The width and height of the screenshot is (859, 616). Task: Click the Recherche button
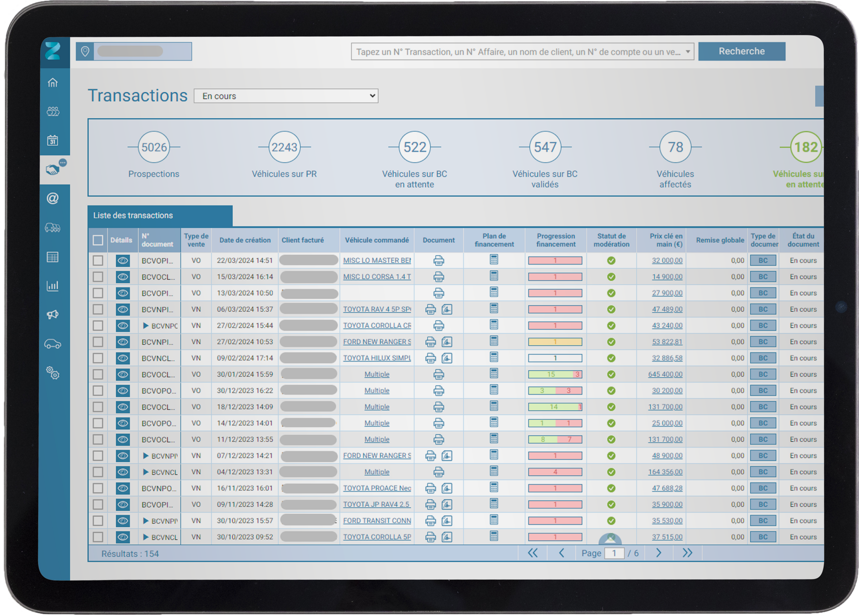pyautogui.click(x=742, y=51)
